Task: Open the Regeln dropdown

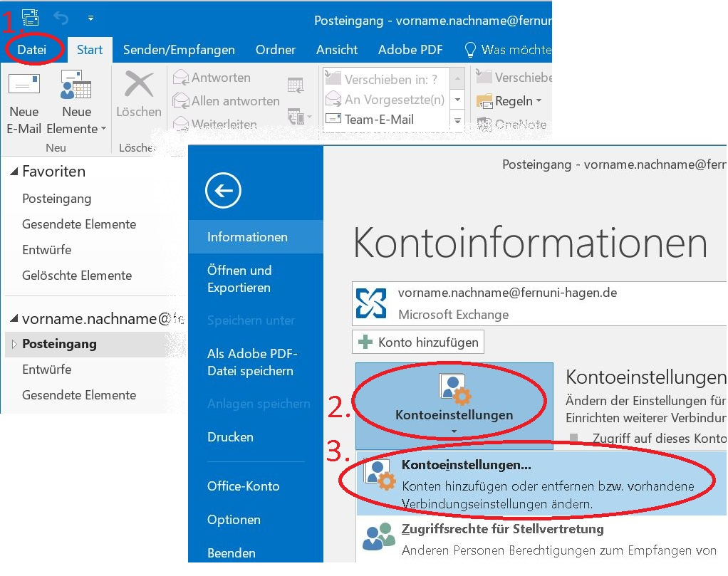Action: [510, 101]
